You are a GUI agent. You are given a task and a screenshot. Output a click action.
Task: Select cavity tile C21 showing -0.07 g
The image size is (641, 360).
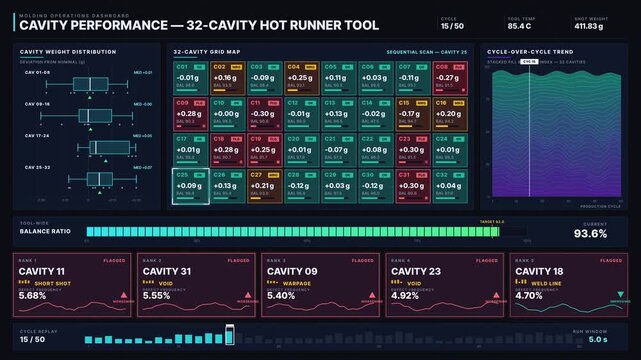tap(339, 150)
